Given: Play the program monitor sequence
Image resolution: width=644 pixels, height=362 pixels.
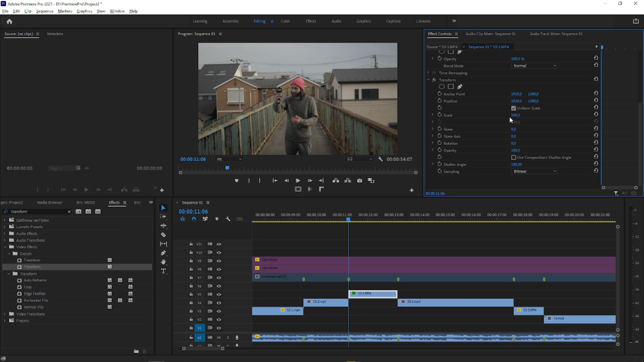Looking at the screenshot, I should 298,181.
